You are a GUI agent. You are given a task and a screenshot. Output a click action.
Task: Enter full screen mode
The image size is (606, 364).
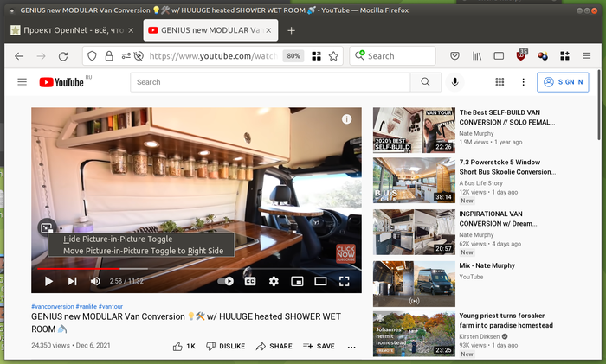click(x=344, y=281)
